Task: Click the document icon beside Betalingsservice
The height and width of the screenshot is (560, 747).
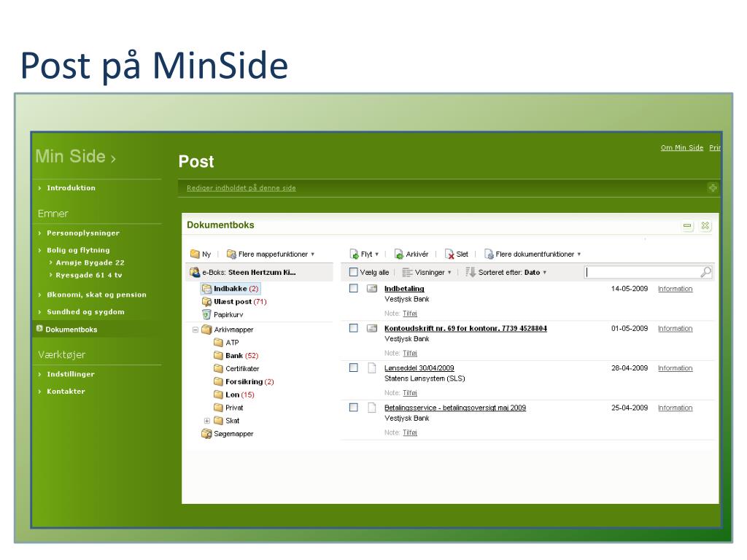Action: pyautogui.click(x=372, y=407)
